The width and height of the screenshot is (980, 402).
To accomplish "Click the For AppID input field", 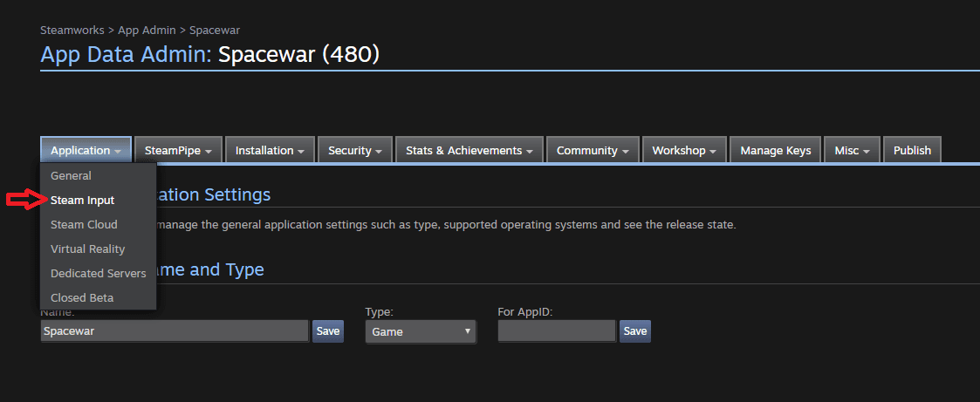I will pyautogui.click(x=556, y=331).
